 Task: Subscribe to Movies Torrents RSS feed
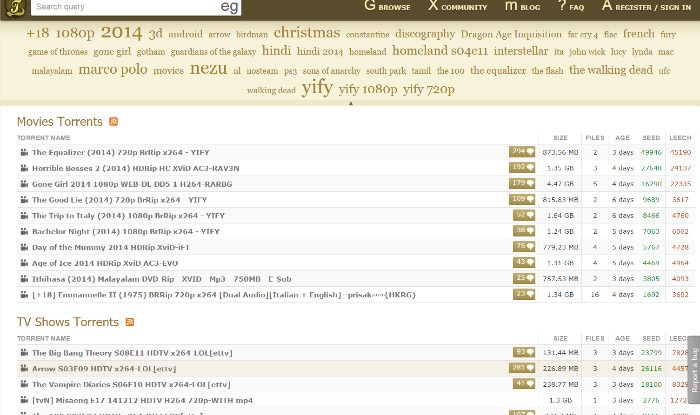coord(113,121)
